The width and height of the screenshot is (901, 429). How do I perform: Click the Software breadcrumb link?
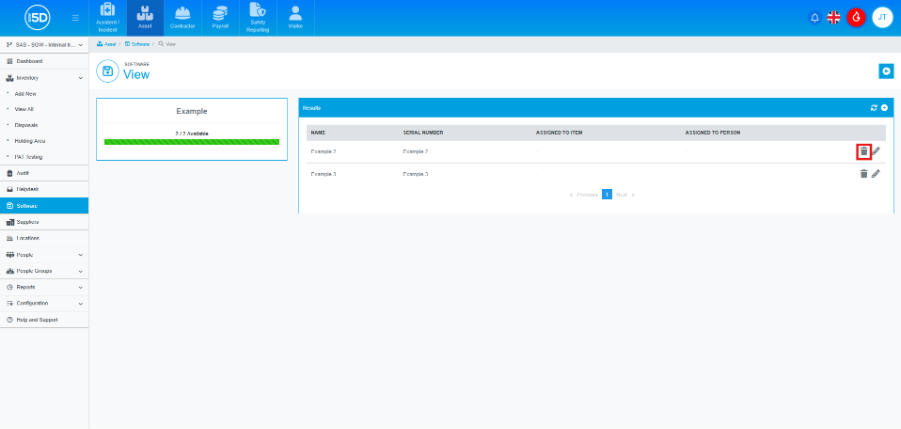138,45
